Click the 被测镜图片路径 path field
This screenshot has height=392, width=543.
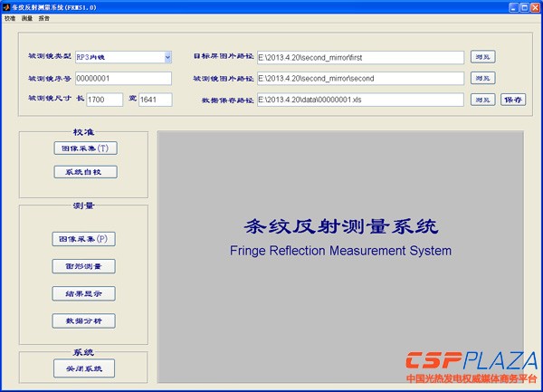coord(359,79)
